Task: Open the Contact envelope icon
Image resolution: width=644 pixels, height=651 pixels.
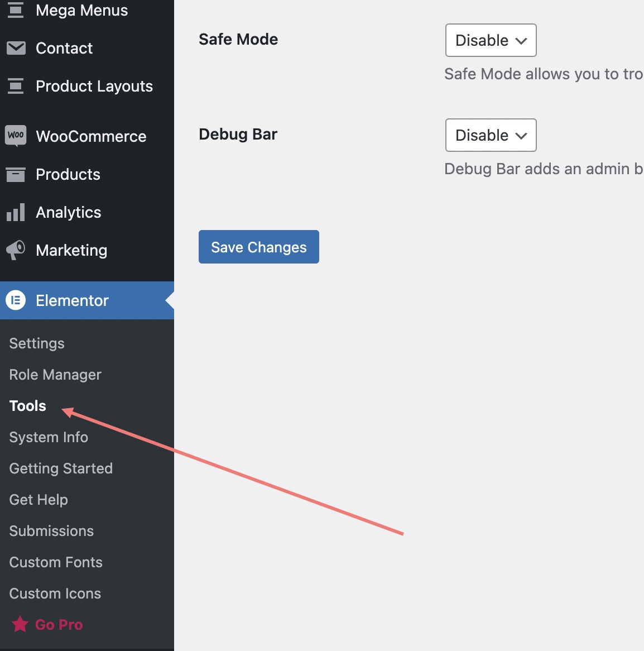Action: coord(16,48)
